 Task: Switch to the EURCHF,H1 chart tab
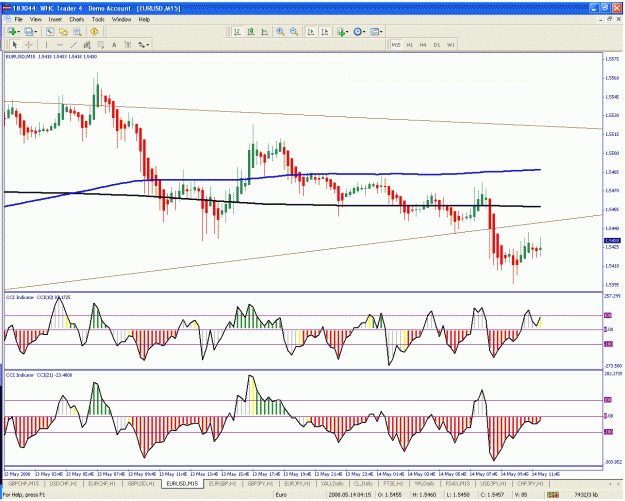pos(102,483)
